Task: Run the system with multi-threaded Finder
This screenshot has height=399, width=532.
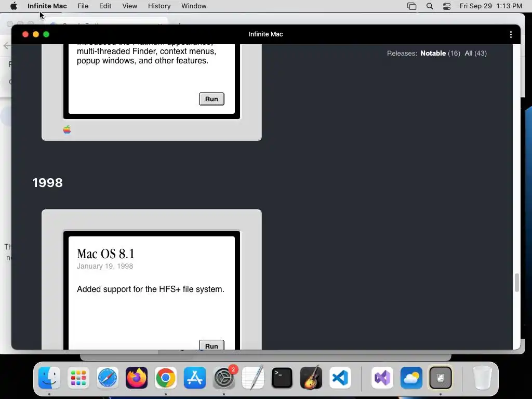Action: tap(211, 99)
